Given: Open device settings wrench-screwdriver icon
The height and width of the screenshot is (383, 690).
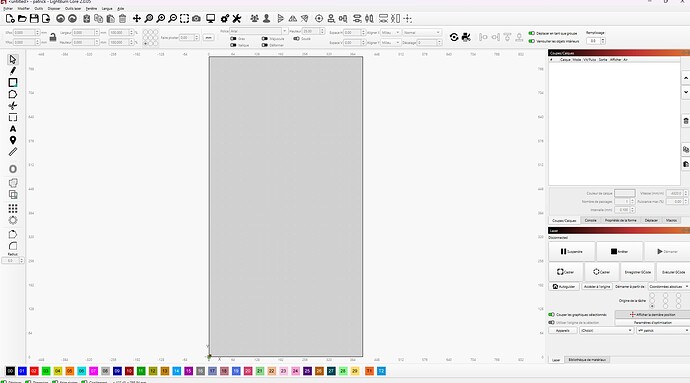Looking at the screenshot, I should pos(237,18).
